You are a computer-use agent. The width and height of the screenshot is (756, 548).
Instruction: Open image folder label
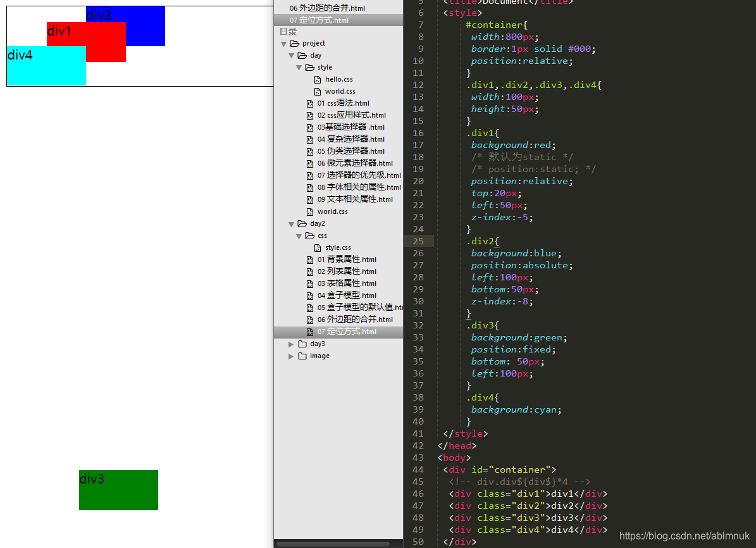pos(319,356)
